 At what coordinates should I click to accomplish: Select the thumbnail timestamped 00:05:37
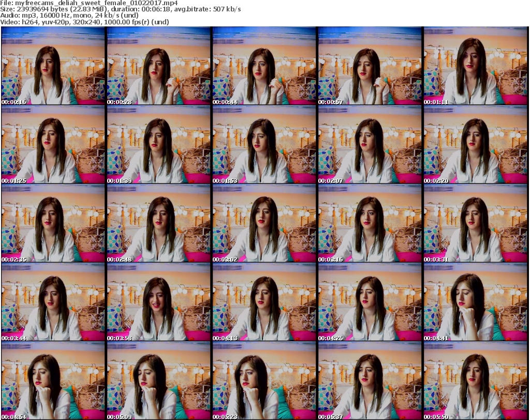coord(370,381)
